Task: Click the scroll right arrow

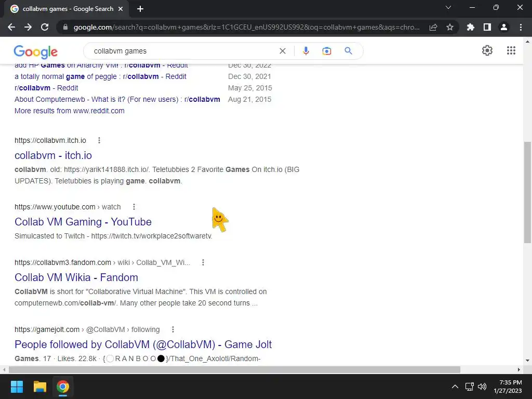Action: tap(519, 370)
